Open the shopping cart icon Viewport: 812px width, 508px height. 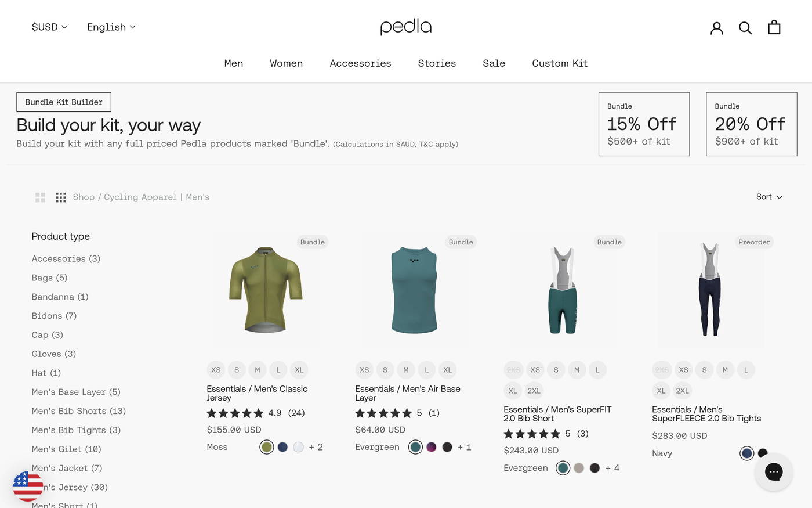pos(774,27)
